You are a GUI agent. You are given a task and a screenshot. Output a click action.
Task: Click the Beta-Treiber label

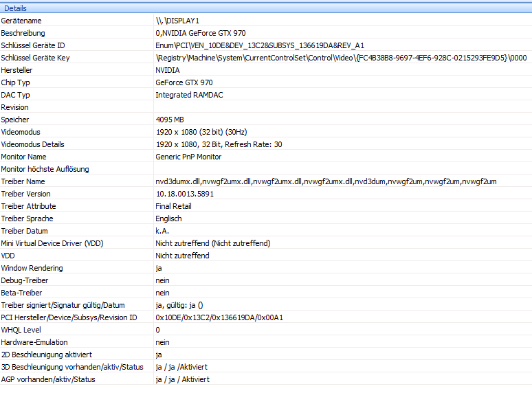(x=21, y=293)
